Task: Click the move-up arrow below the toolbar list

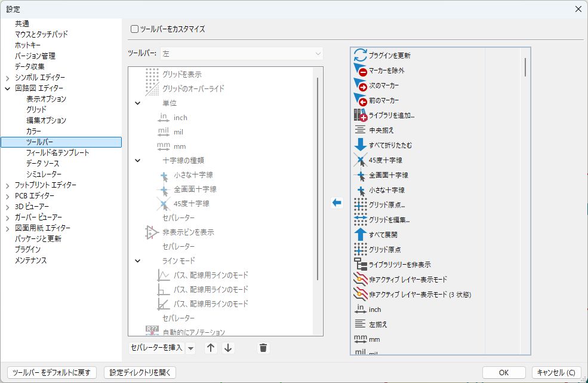Action: tap(210, 348)
